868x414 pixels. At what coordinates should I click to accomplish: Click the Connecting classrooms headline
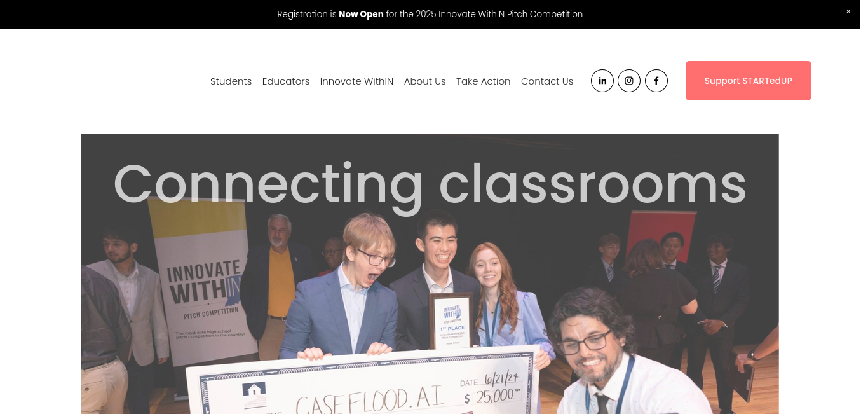coord(430,184)
